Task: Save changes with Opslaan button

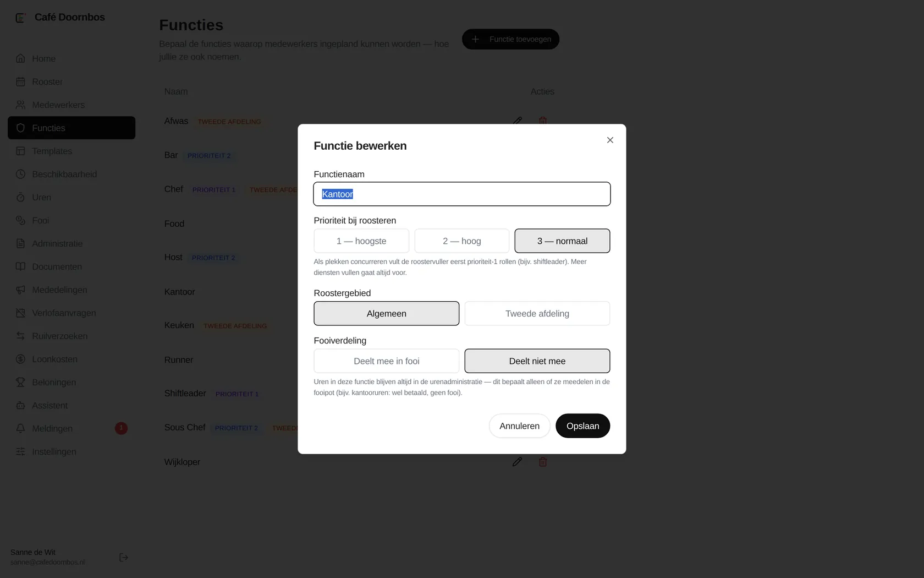Action: 583,426
